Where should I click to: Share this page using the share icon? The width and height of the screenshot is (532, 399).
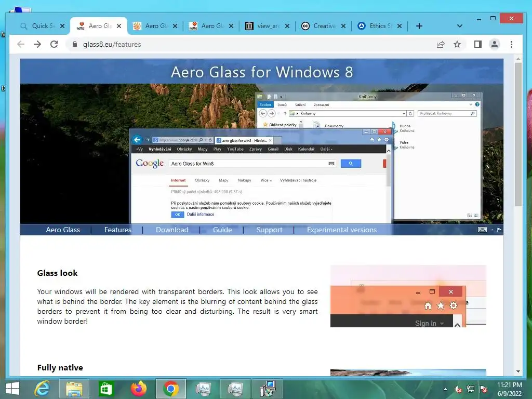click(441, 44)
